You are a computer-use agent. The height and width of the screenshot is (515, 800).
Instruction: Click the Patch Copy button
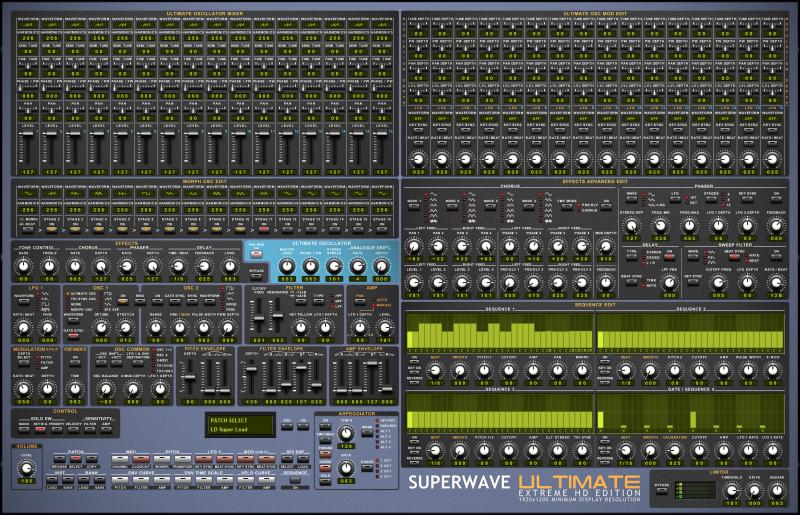coord(92,459)
